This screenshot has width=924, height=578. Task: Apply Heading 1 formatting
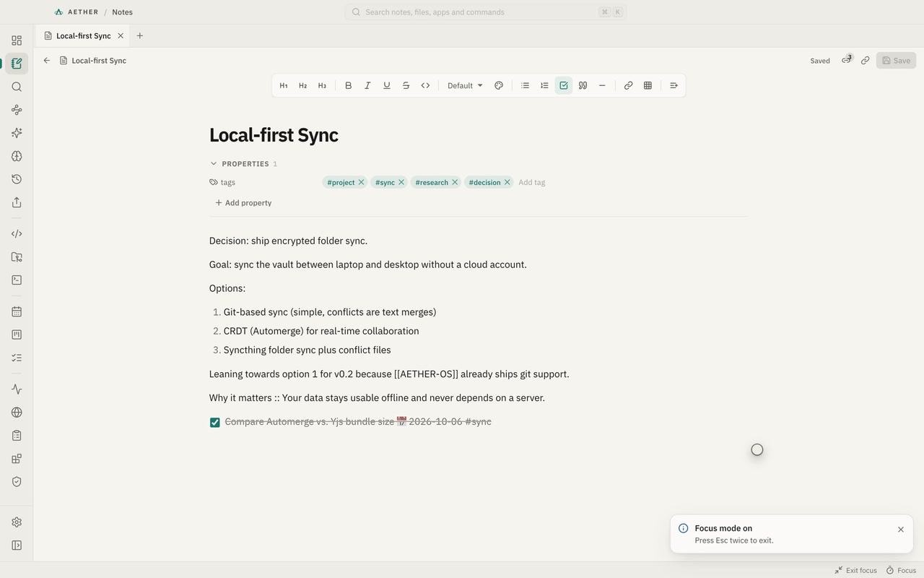click(x=284, y=85)
